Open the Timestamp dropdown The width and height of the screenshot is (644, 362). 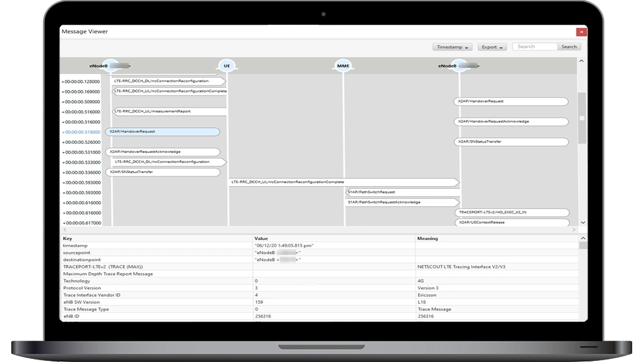pos(452,47)
